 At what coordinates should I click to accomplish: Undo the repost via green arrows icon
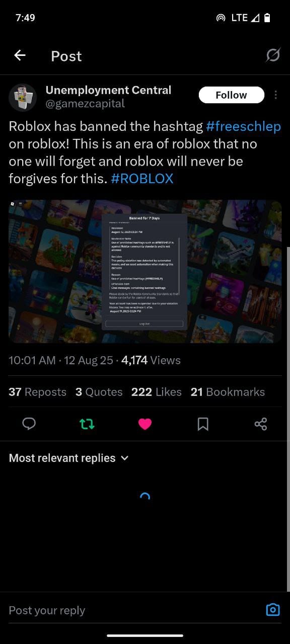pos(87,424)
